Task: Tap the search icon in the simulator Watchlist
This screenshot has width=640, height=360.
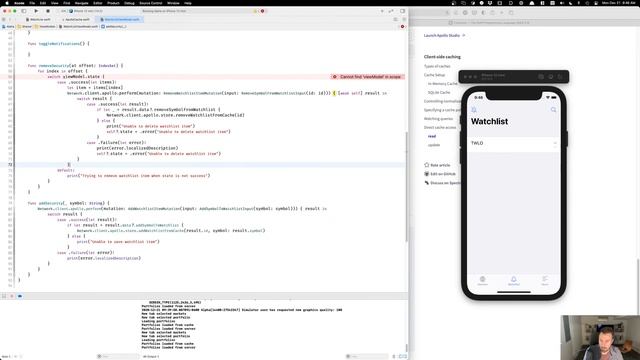Action: [553, 110]
